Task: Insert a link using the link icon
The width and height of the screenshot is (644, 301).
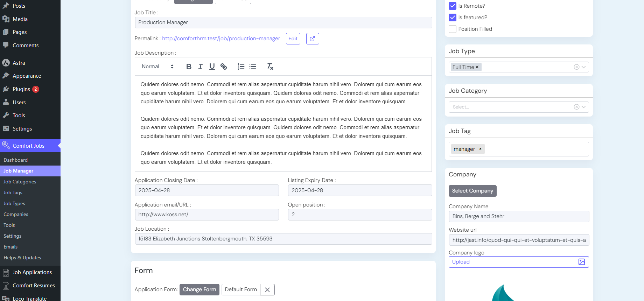Action: (224, 66)
